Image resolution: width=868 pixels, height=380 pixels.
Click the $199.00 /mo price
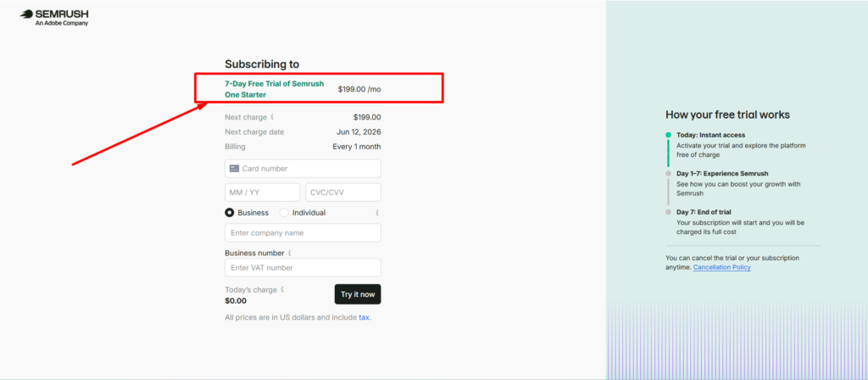[359, 89]
